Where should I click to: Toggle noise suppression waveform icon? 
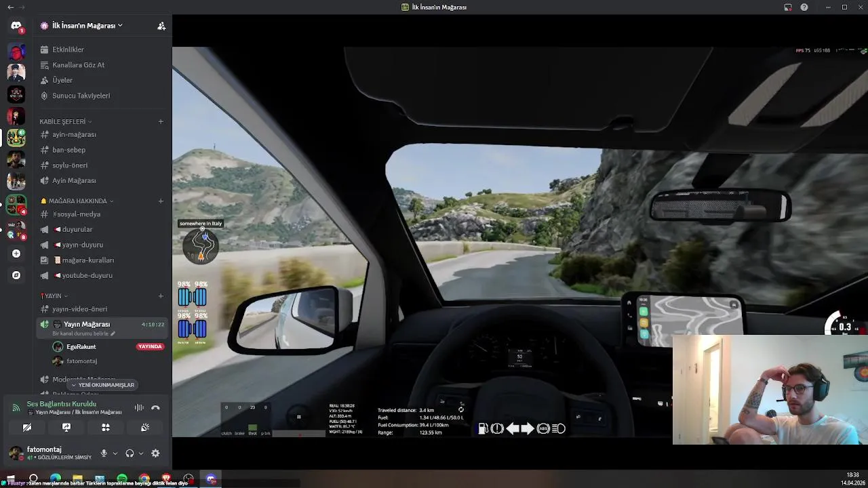click(139, 407)
